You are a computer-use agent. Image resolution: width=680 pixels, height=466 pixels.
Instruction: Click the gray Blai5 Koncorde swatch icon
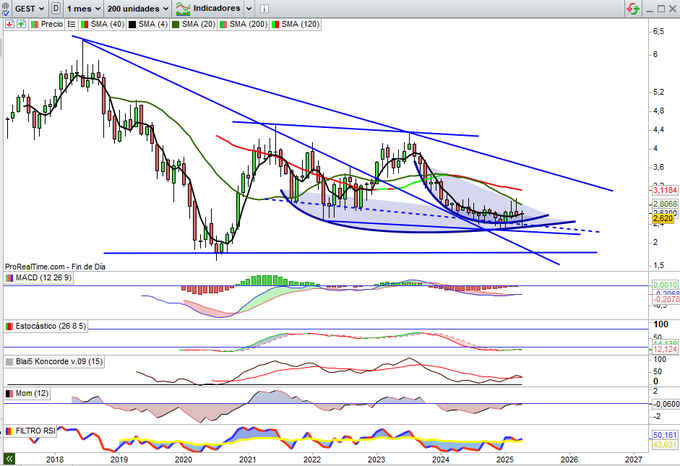pyautogui.click(x=10, y=362)
